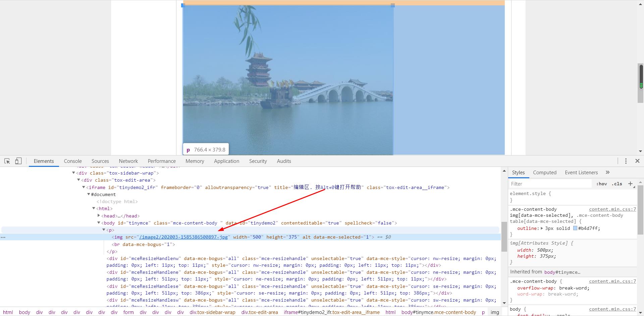The width and height of the screenshot is (644, 316).
Task: Select the mceResizeHandlenw div row
Action: click(301, 262)
